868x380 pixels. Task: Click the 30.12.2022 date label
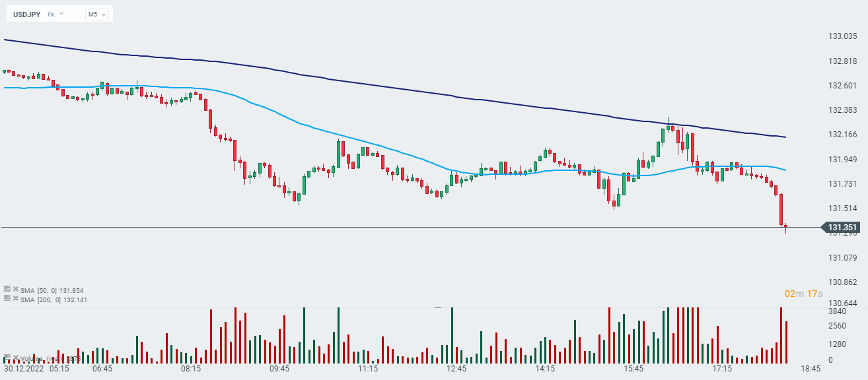[x=22, y=368]
